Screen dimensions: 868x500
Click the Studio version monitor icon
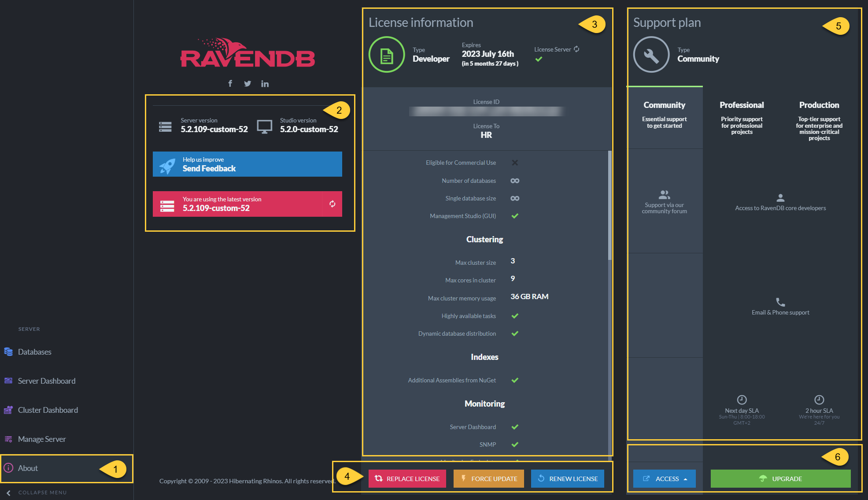point(264,127)
